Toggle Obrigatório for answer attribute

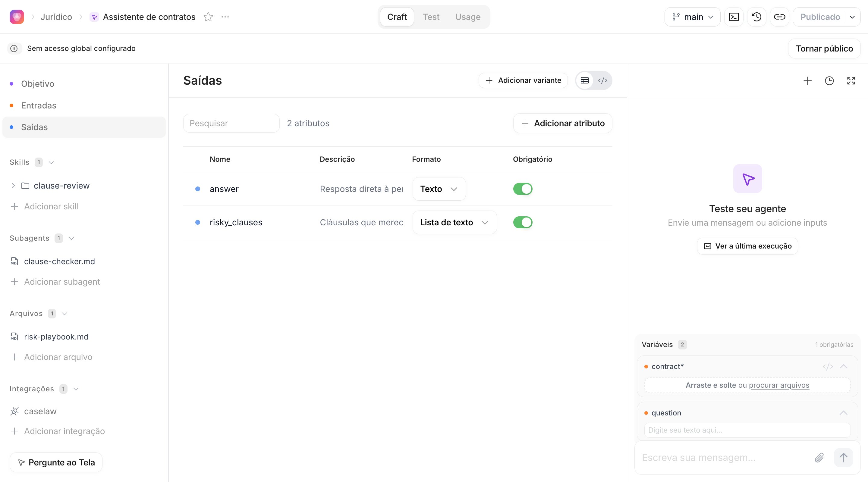tap(523, 189)
